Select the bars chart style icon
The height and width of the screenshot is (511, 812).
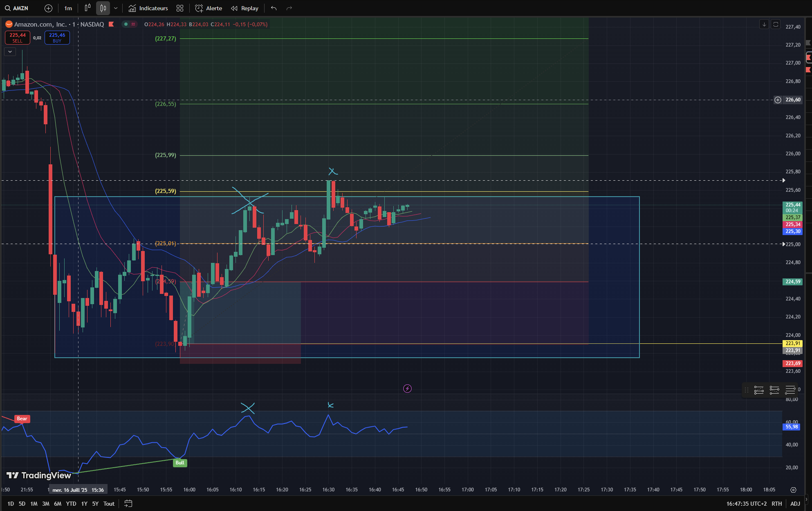pos(87,8)
